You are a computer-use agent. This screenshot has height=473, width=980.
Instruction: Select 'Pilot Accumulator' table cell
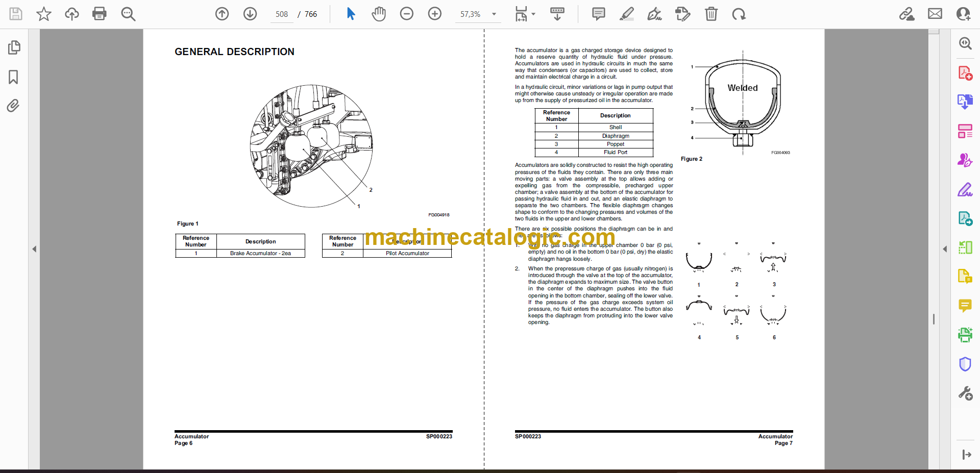click(x=407, y=253)
